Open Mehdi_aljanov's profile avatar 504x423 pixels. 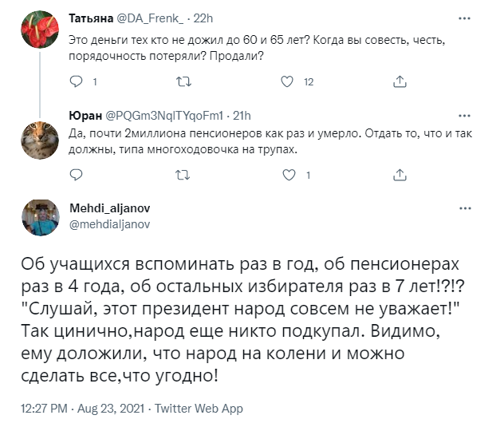(35, 218)
